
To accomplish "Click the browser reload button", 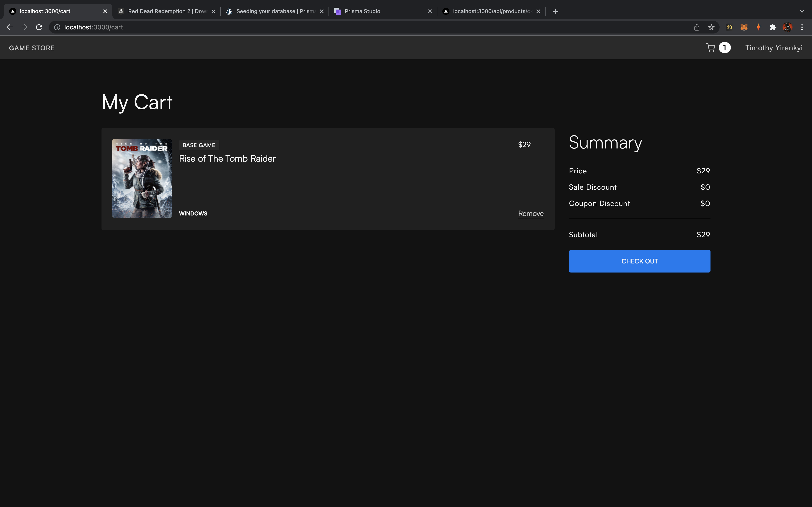I will coord(39,27).
